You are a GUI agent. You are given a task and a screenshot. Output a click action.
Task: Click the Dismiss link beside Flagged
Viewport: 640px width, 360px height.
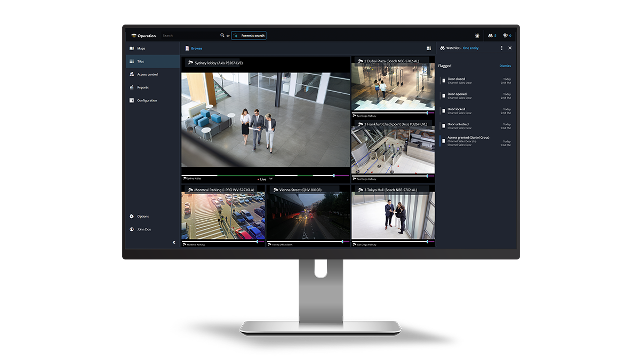505,66
